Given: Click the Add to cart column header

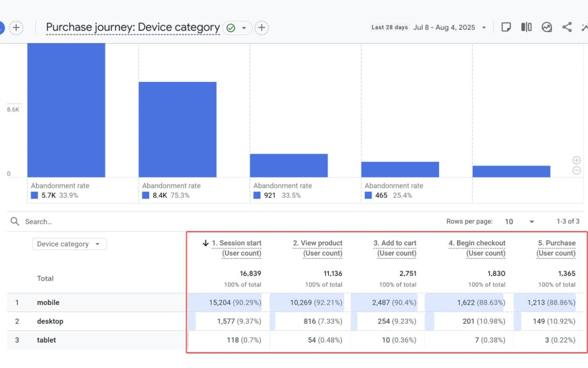Looking at the screenshot, I should click(x=395, y=243).
